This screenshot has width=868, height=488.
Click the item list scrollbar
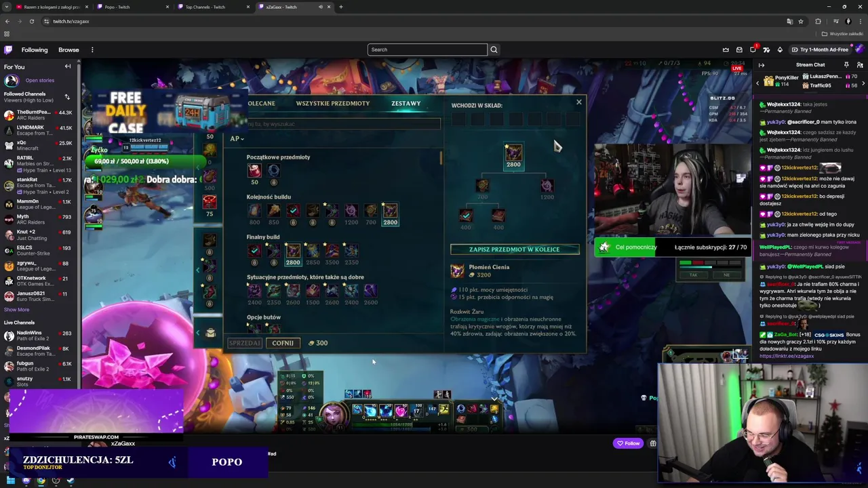(441, 158)
